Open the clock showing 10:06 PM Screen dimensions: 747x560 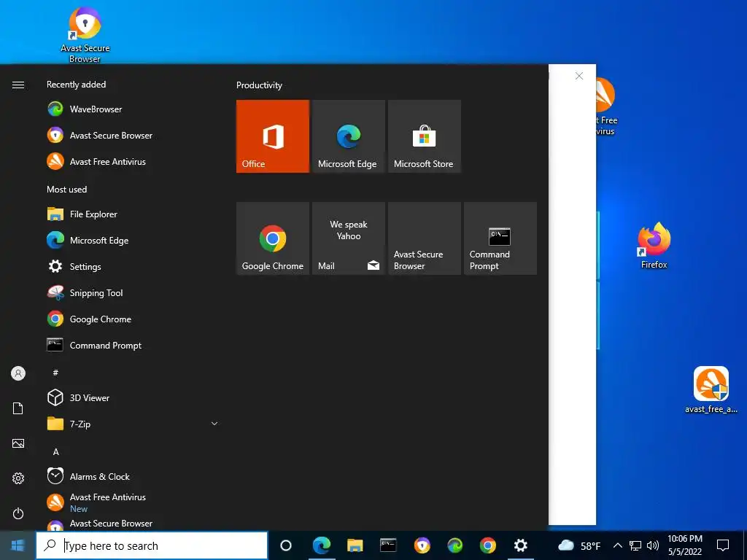point(684,545)
